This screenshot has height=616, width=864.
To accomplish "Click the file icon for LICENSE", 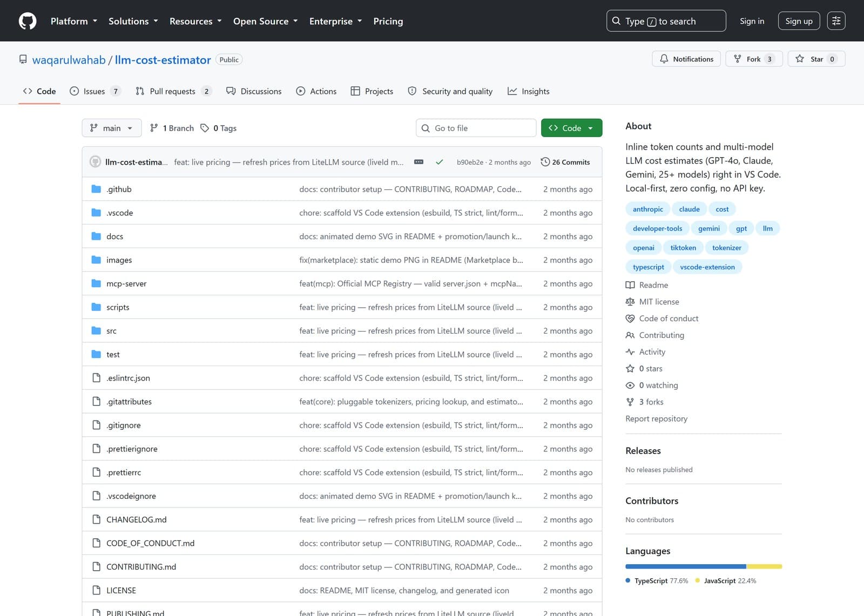I will (x=96, y=590).
